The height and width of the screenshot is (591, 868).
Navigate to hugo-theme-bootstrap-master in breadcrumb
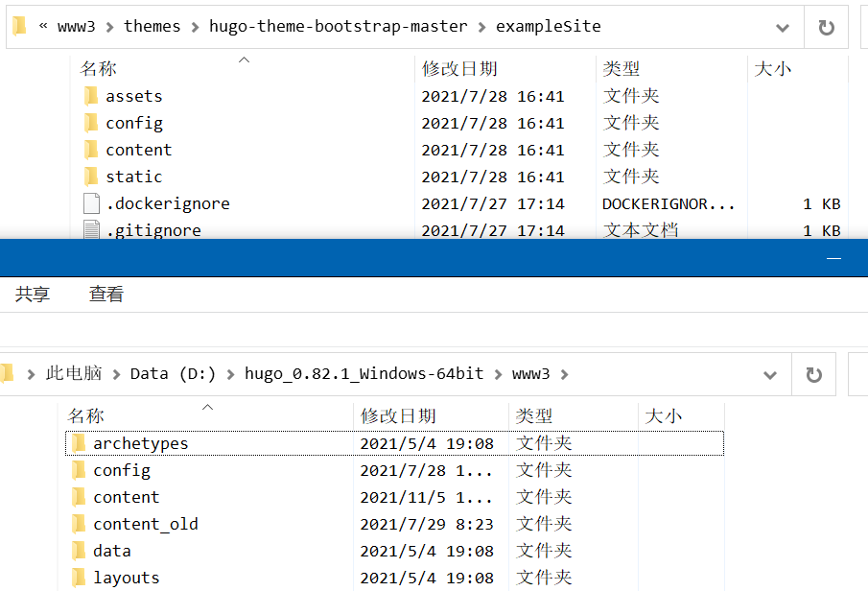[338, 27]
